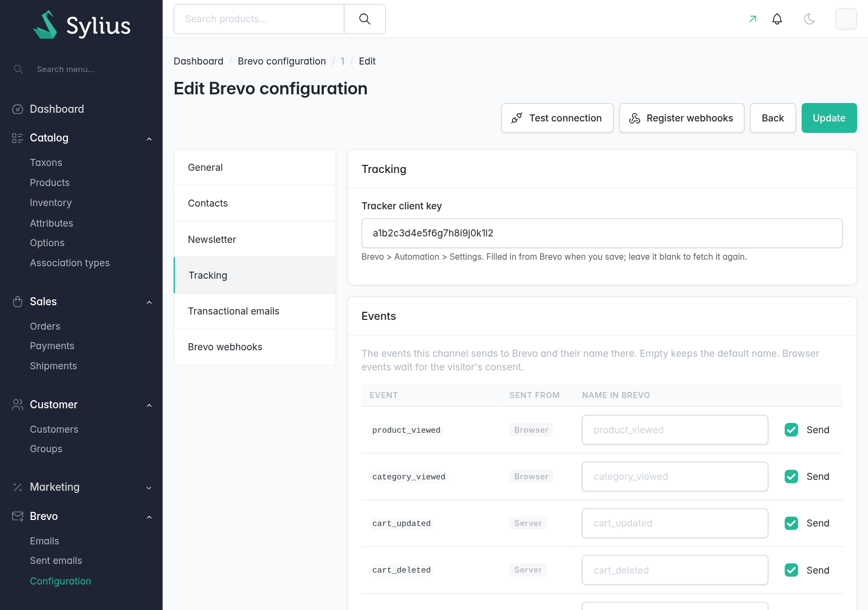
Task: Click the Tracker client key field
Action: tap(602, 233)
